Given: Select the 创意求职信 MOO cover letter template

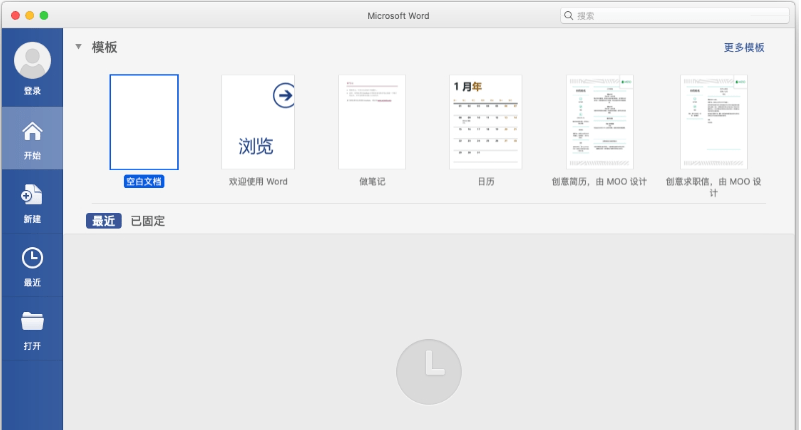Looking at the screenshot, I should pyautogui.click(x=714, y=122).
